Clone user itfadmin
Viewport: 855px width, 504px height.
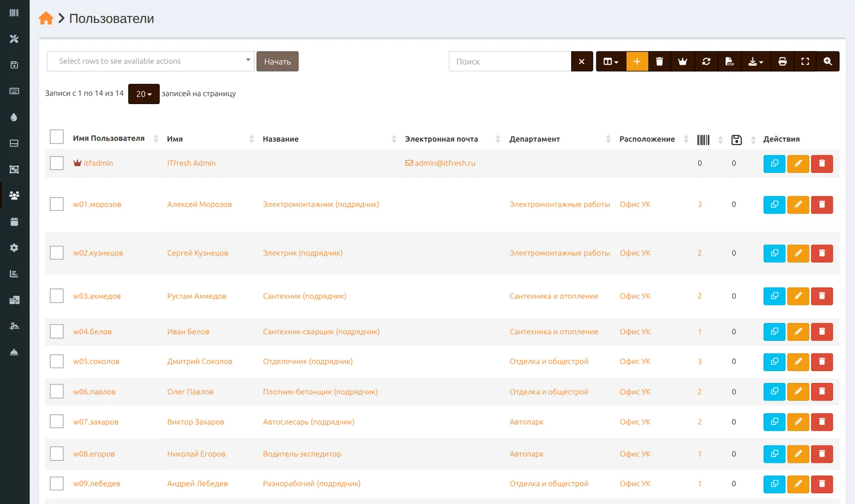[x=774, y=163]
